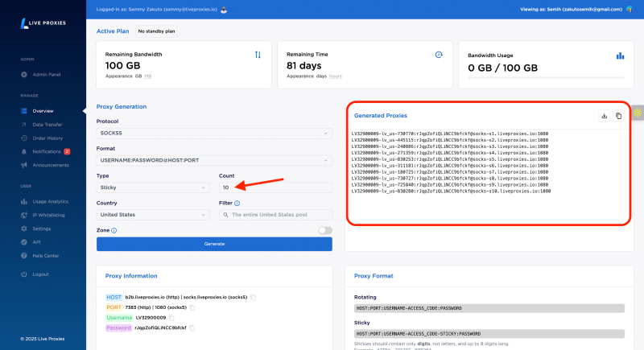Click the Zone info icon
644x350 pixels.
coord(114,231)
